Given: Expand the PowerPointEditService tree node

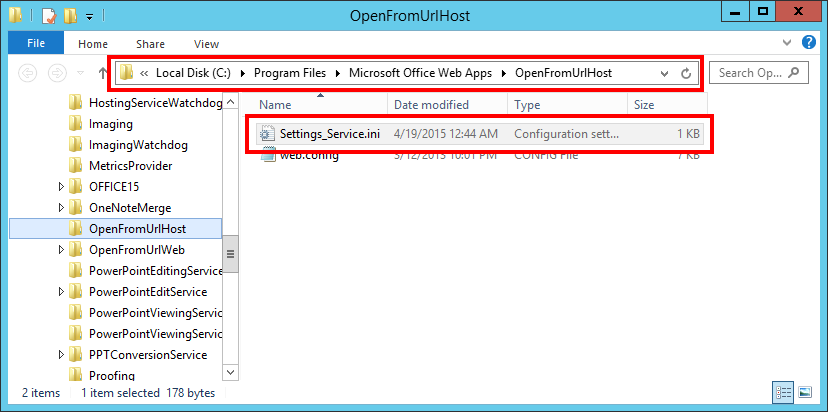Looking at the screenshot, I should [x=61, y=292].
